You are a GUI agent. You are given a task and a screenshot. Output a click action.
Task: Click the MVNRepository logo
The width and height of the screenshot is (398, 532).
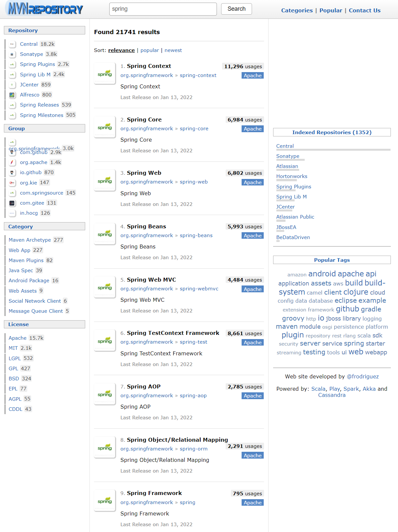click(45, 9)
